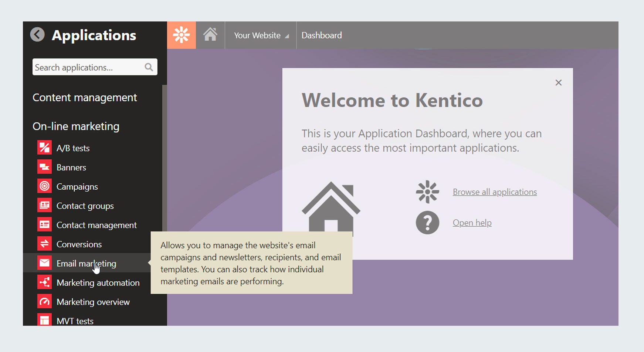Click the Browse all applications link
The height and width of the screenshot is (352, 644).
495,192
